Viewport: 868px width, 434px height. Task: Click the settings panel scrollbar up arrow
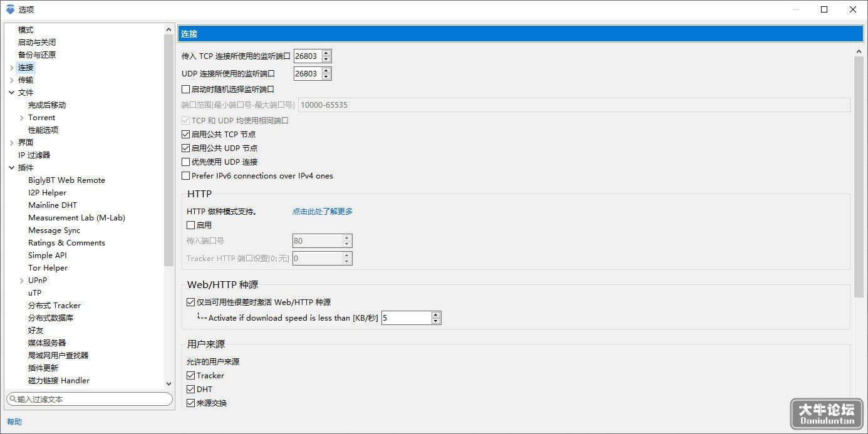[x=859, y=51]
